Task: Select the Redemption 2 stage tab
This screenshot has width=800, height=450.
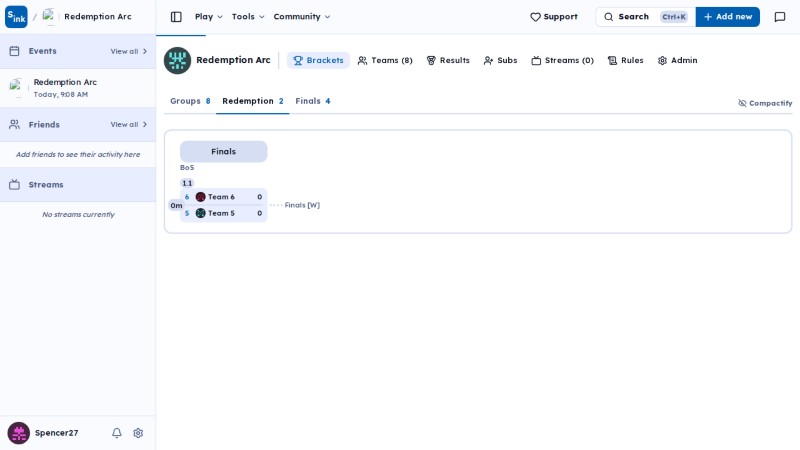Action: [x=253, y=101]
